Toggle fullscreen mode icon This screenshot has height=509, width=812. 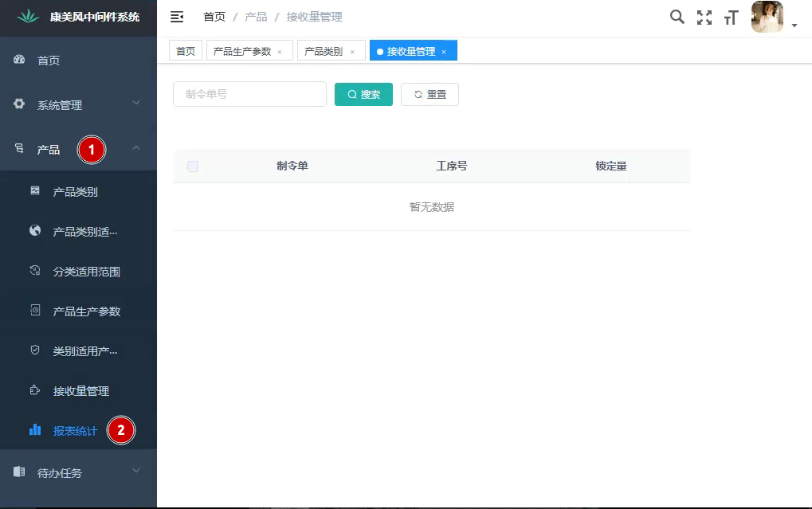(x=704, y=18)
